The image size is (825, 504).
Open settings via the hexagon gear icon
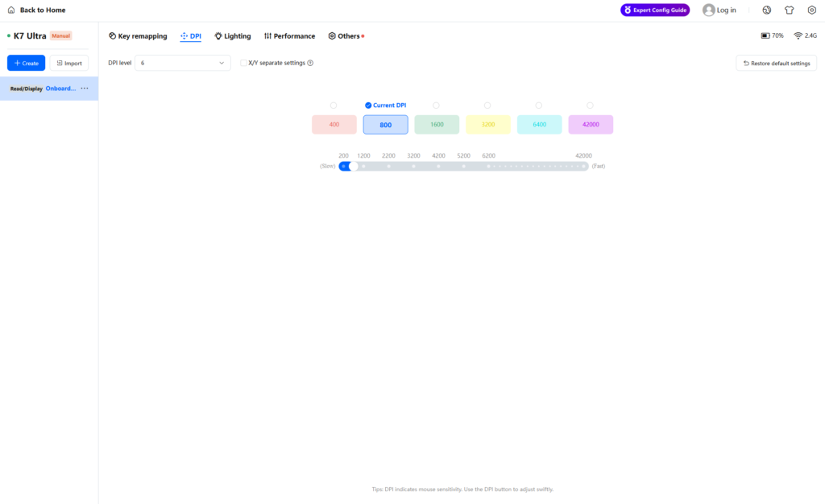(811, 10)
